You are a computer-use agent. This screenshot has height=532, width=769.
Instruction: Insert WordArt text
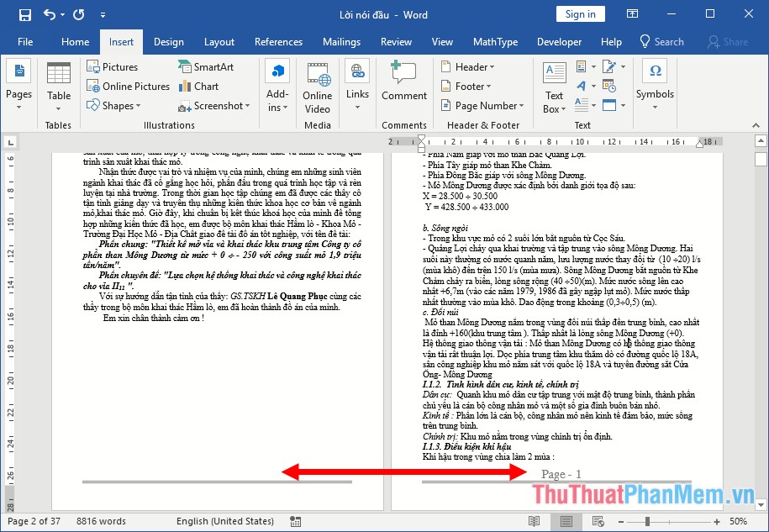point(582,85)
